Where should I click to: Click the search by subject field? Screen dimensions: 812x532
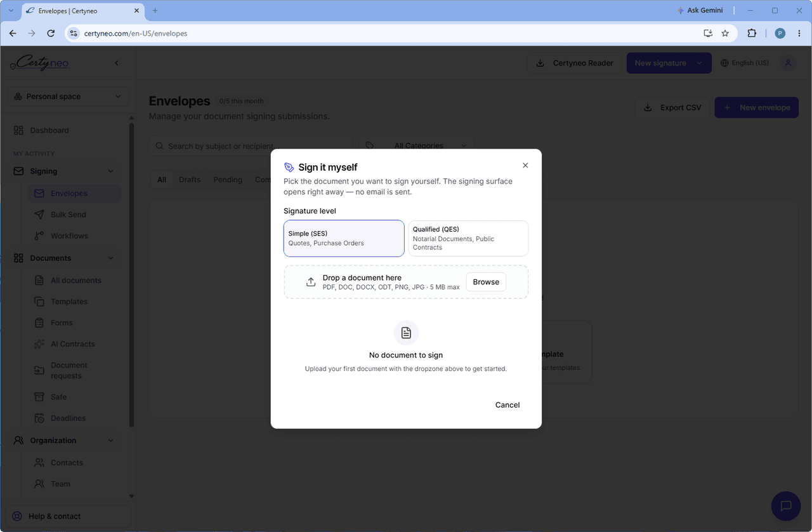coord(251,146)
